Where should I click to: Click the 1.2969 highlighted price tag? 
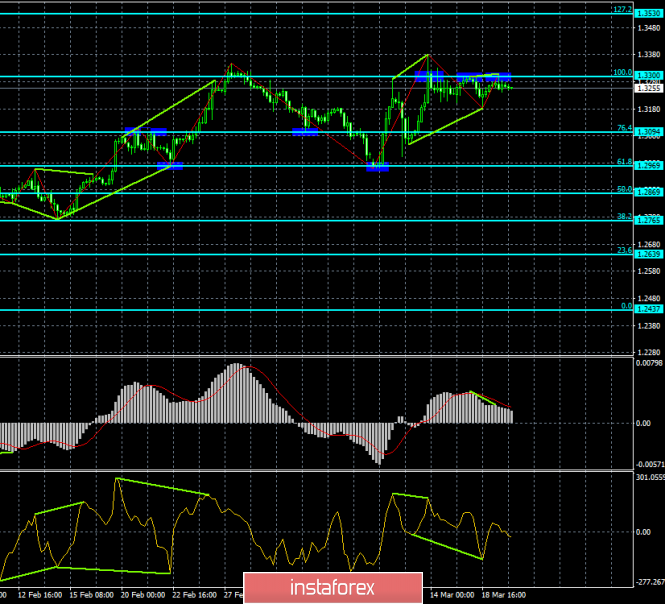pyautogui.click(x=649, y=165)
